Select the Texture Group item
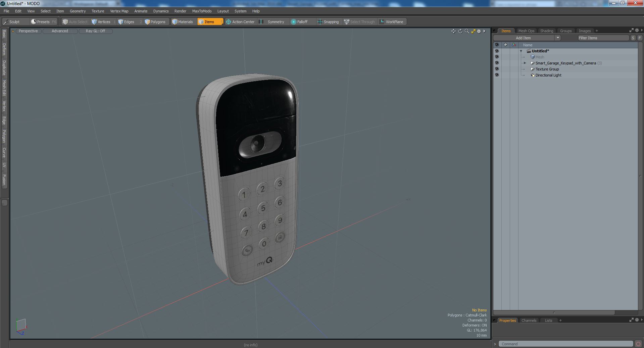This screenshot has height=348, width=644. tap(547, 69)
